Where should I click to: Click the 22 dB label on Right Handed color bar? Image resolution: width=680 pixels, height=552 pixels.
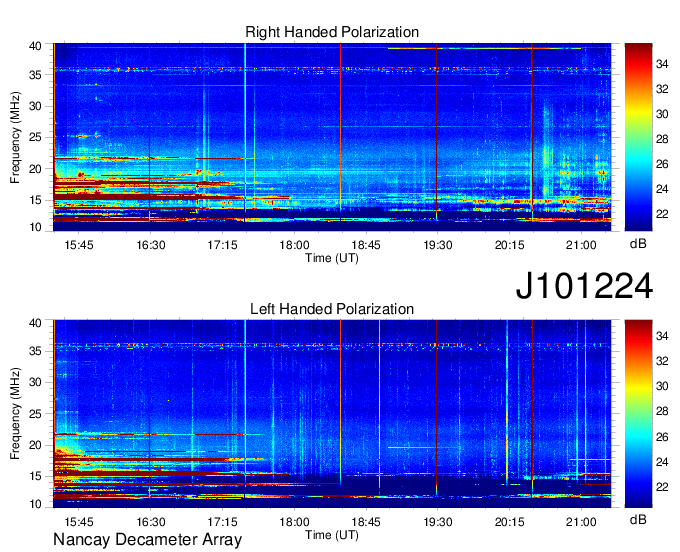[x=662, y=214]
